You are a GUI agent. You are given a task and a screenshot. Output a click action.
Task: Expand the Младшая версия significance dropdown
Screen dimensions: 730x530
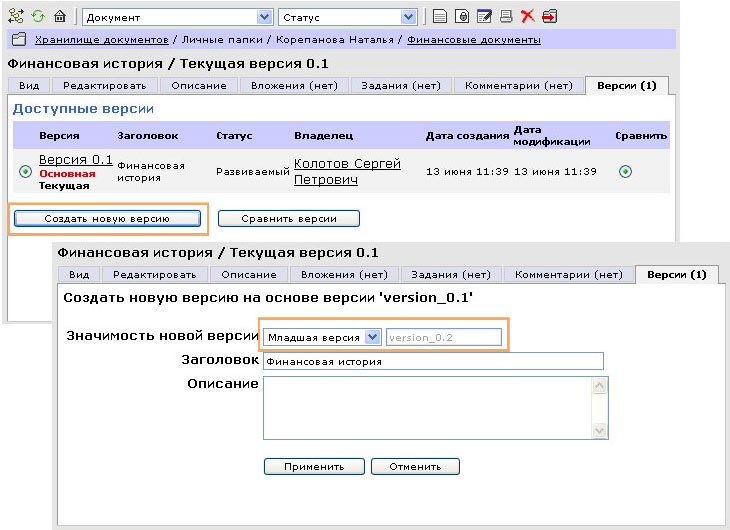(322, 337)
